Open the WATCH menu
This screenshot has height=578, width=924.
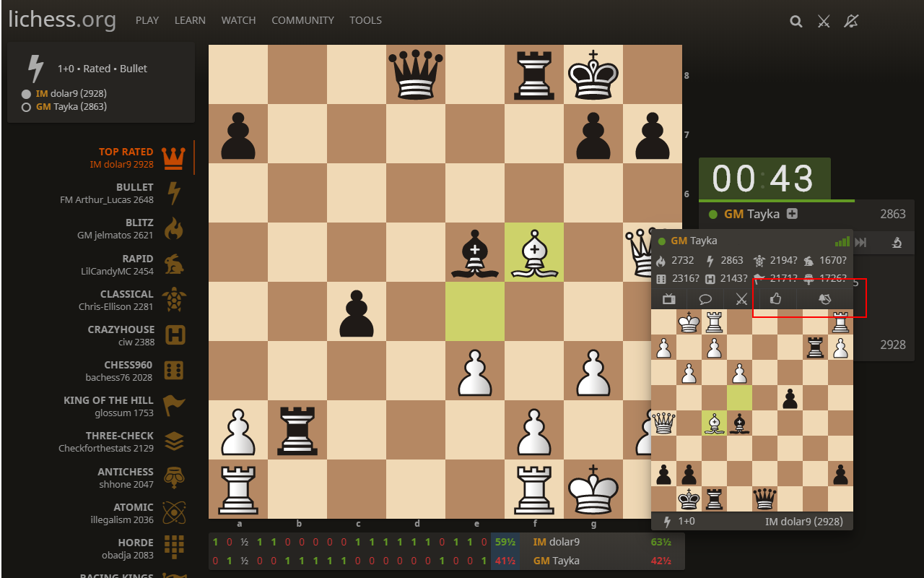pos(239,20)
